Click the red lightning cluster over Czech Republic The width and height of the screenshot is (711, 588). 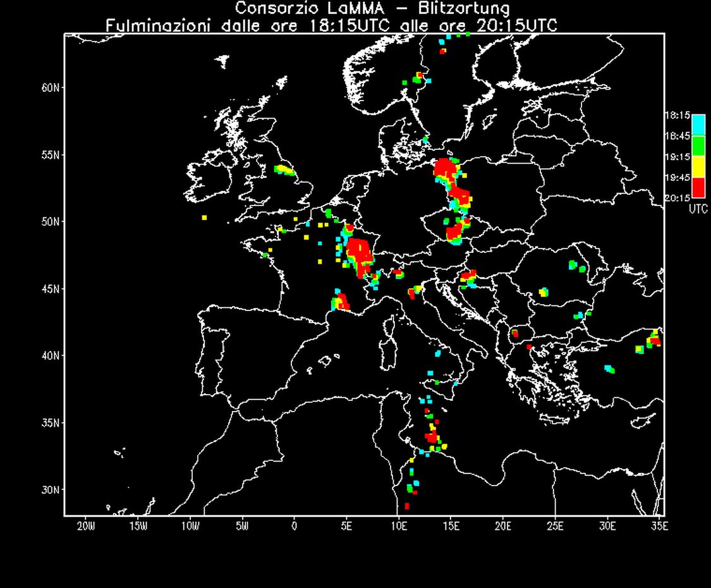pyautogui.click(x=455, y=232)
